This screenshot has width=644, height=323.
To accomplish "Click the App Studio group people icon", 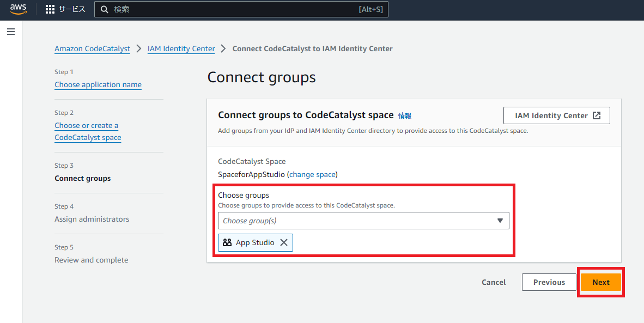I will [x=227, y=242].
